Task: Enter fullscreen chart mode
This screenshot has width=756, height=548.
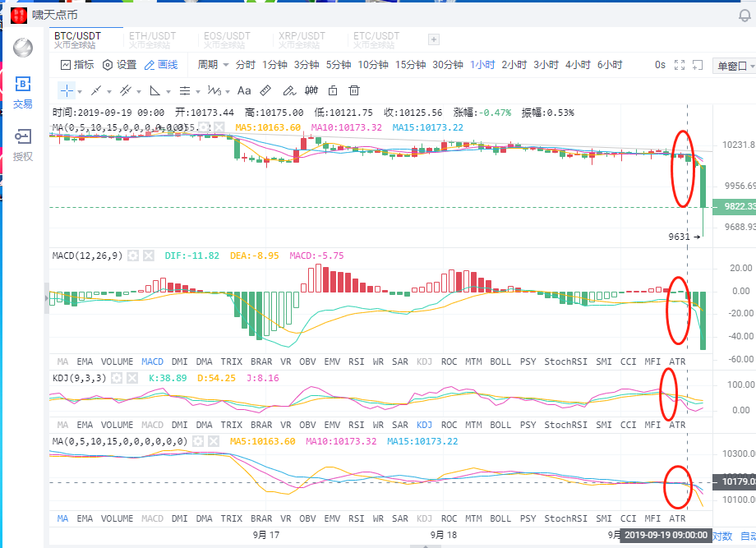Action: click(680, 65)
